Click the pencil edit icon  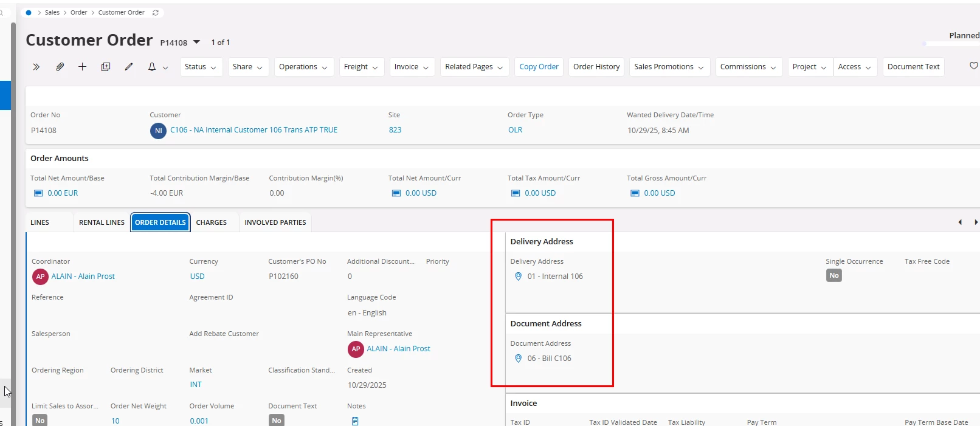[x=129, y=67]
